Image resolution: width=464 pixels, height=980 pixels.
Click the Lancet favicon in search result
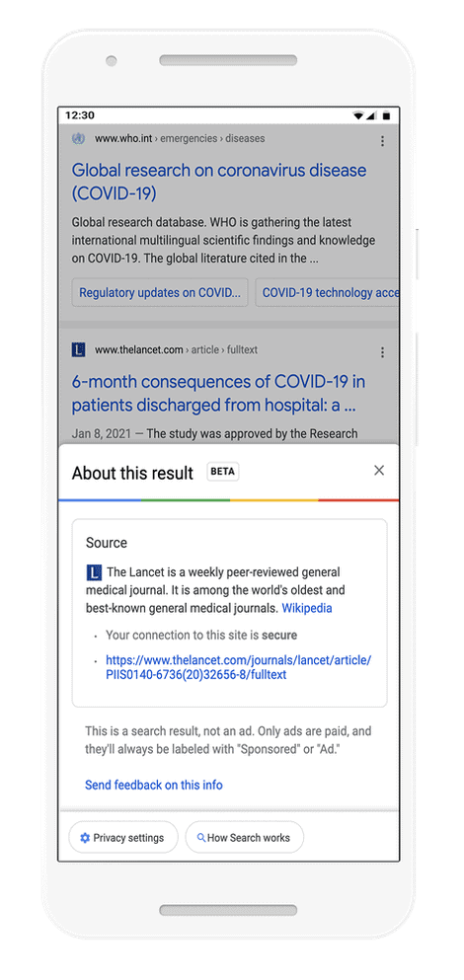tap(78, 349)
